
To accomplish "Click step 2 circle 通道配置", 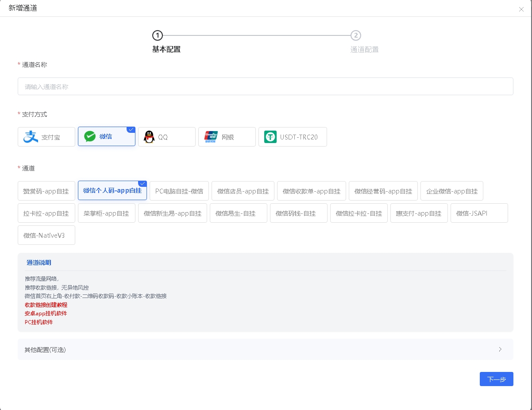I will click(356, 35).
